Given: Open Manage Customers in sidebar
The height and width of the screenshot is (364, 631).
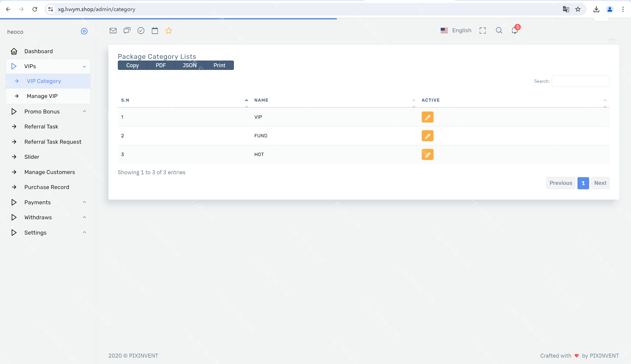Looking at the screenshot, I should (x=50, y=172).
